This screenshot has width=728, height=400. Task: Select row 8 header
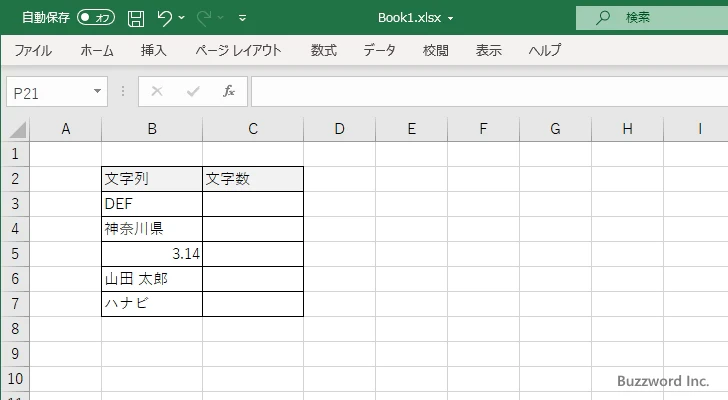tap(15, 329)
